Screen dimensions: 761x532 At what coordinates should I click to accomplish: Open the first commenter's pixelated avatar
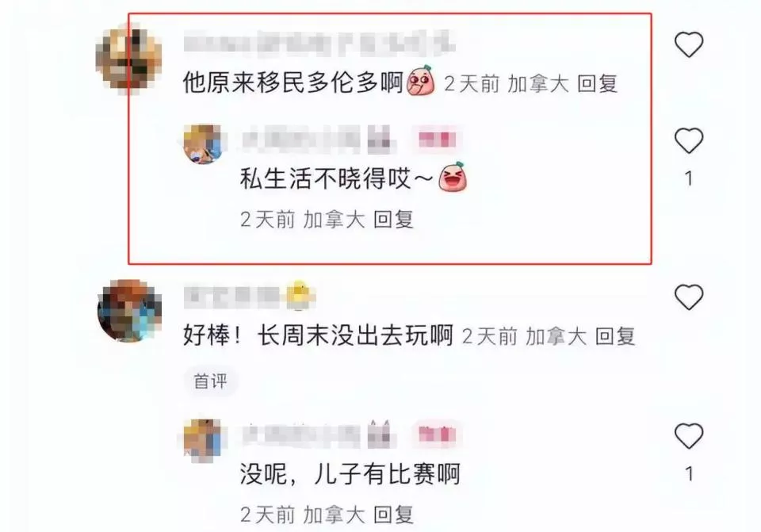[x=128, y=59]
